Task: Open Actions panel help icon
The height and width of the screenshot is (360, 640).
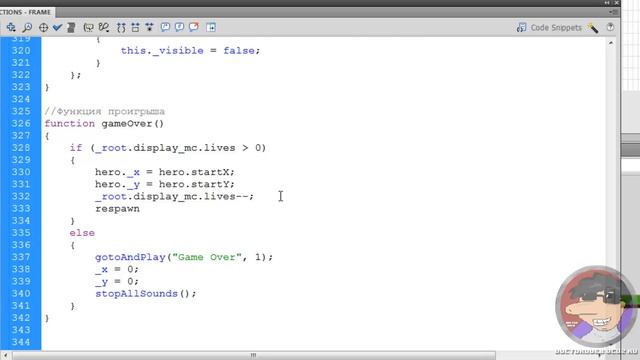Action: [610, 27]
